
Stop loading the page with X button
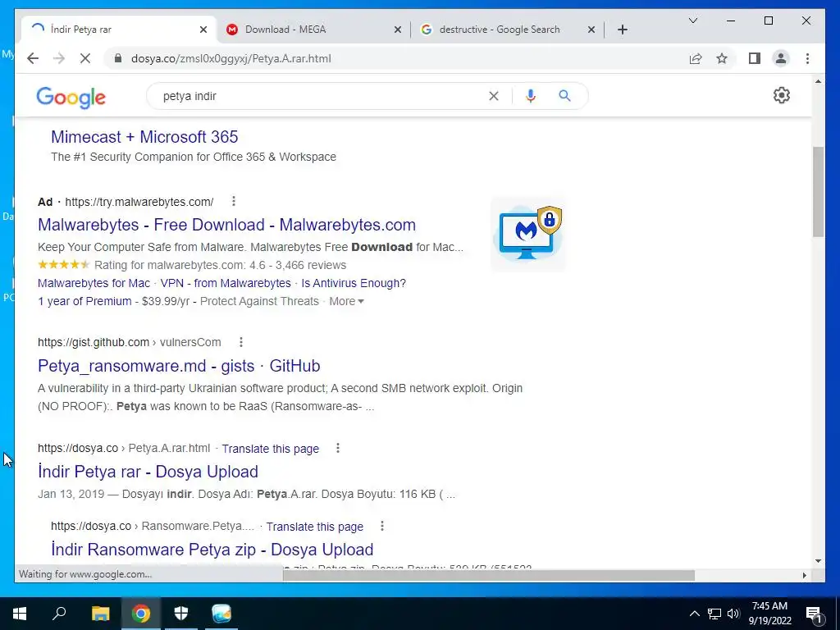85,58
